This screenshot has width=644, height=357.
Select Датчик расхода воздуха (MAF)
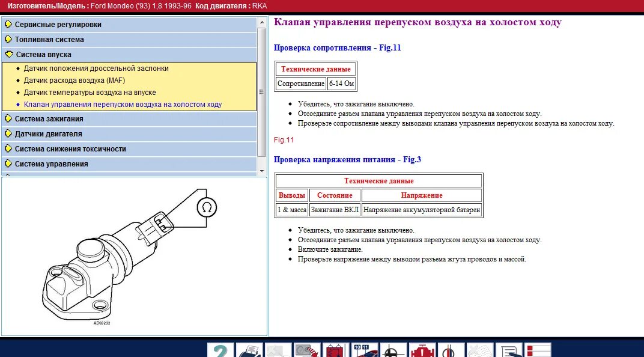74,81
